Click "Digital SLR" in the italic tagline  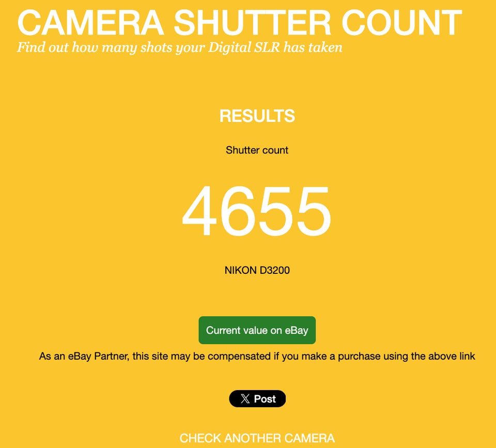coord(244,48)
